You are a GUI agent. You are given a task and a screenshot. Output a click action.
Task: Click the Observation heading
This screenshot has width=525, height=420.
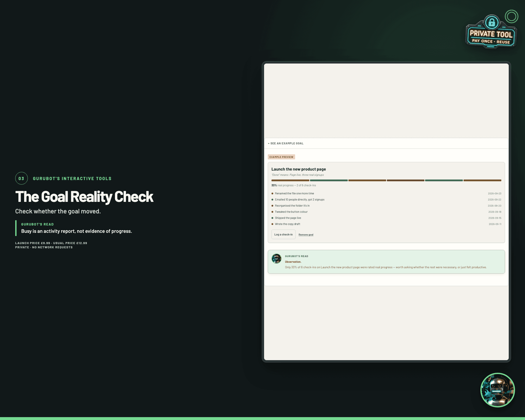pyautogui.click(x=293, y=262)
